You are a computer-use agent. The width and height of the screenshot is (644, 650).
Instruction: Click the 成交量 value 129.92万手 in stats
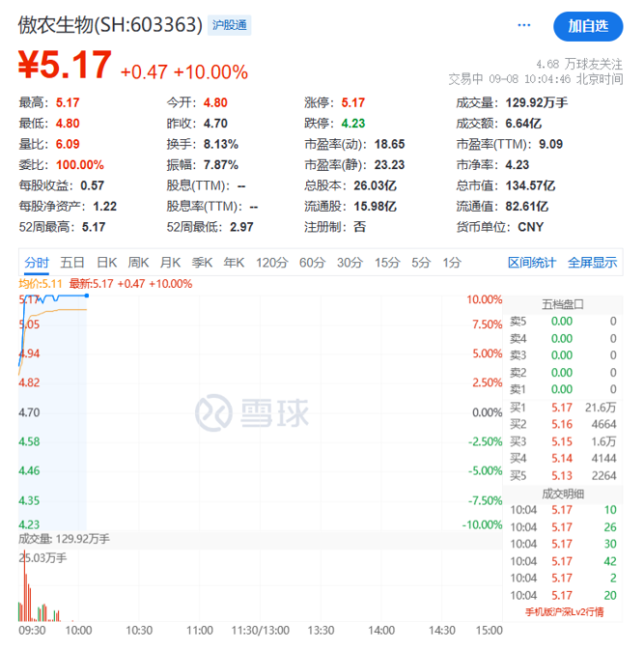click(x=537, y=102)
